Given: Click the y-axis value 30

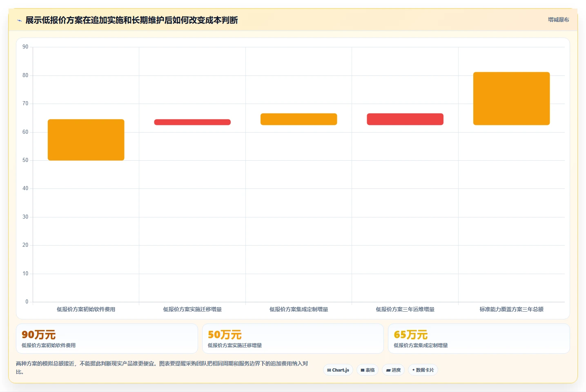Looking at the screenshot, I should coord(25,217).
